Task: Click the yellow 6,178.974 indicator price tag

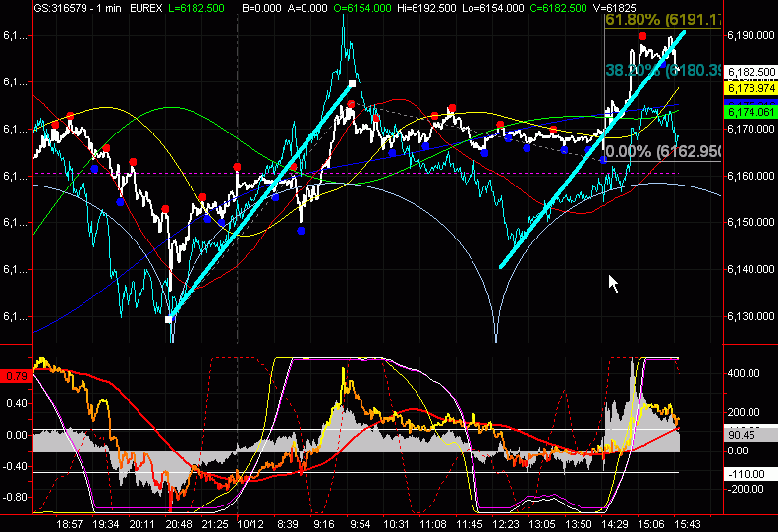Action: click(x=750, y=88)
